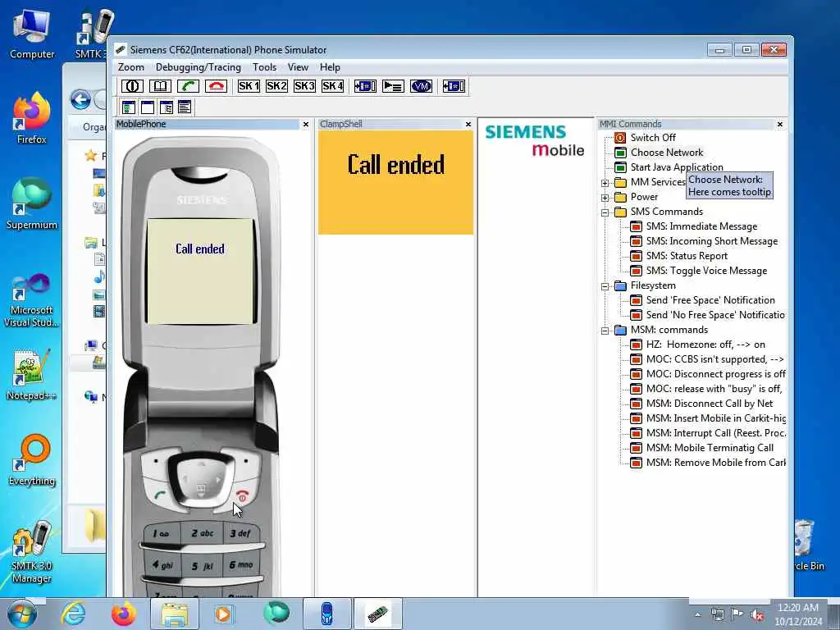Select MOC: Disconnect progress is off
Image resolution: width=840 pixels, height=630 pixels.
[x=715, y=374]
